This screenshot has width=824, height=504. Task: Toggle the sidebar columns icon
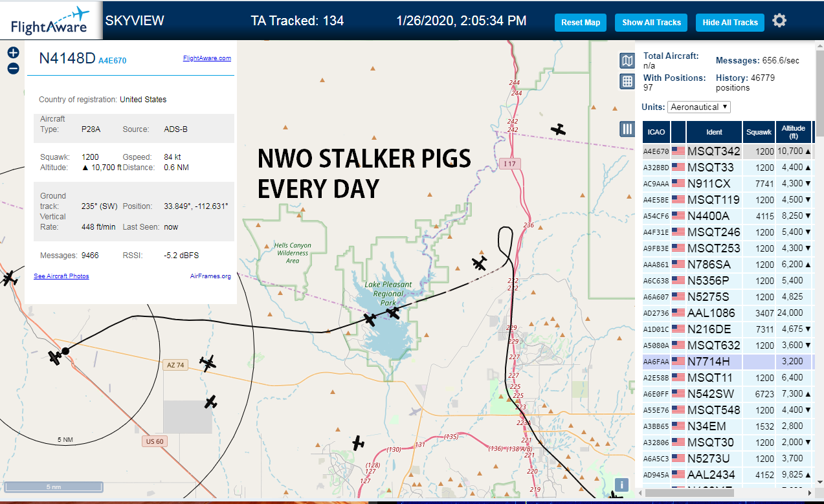coord(627,129)
